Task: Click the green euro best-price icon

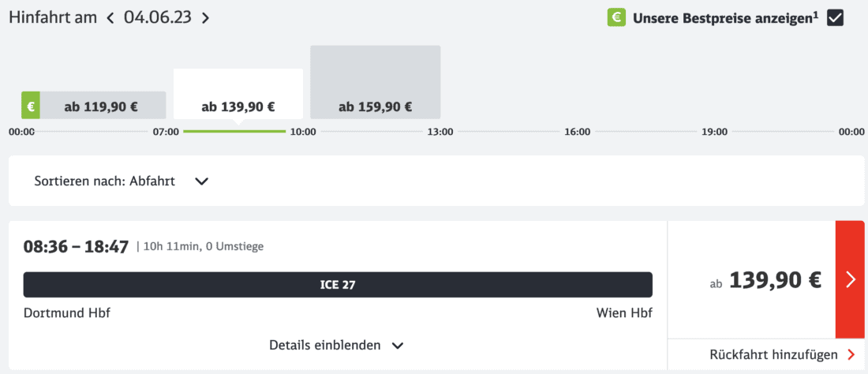Action: 616,17
